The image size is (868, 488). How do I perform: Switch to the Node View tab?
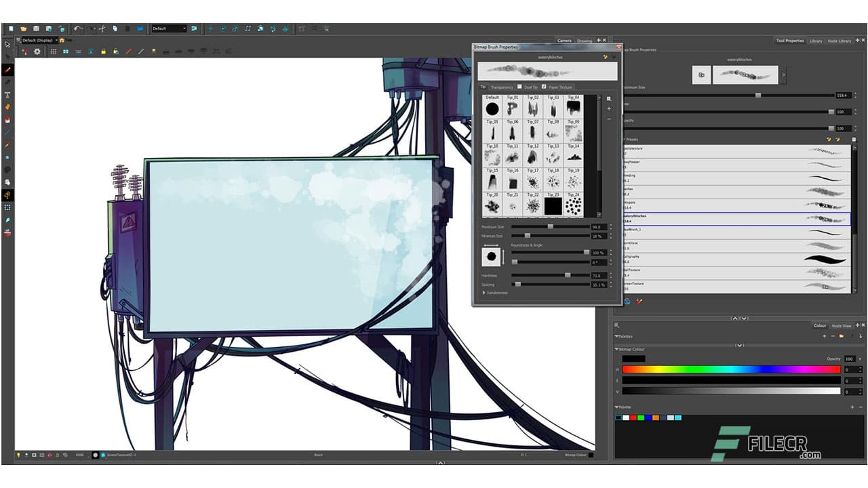(x=841, y=326)
